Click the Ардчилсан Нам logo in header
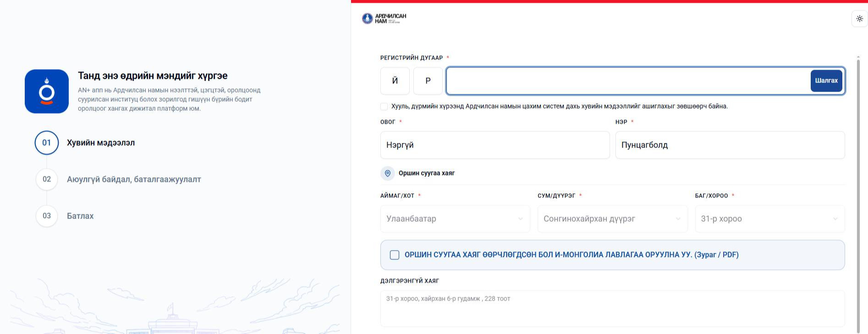The width and height of the screenshot is (868, 334). pyautogui.click(x=384, y=18)
